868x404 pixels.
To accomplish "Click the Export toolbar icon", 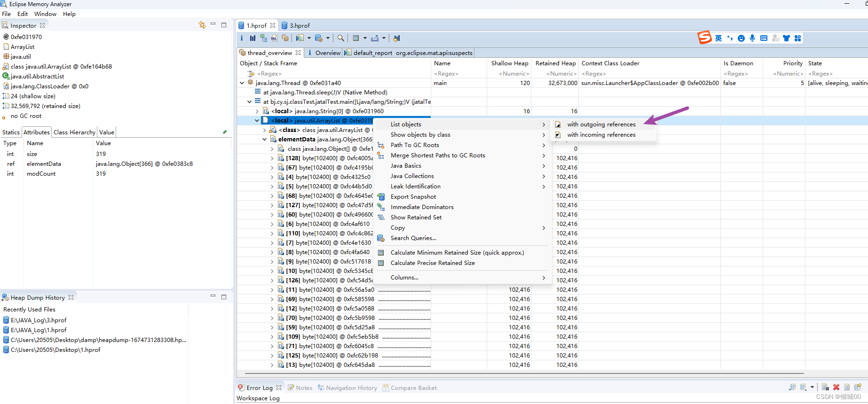I will tap(375, 38).
